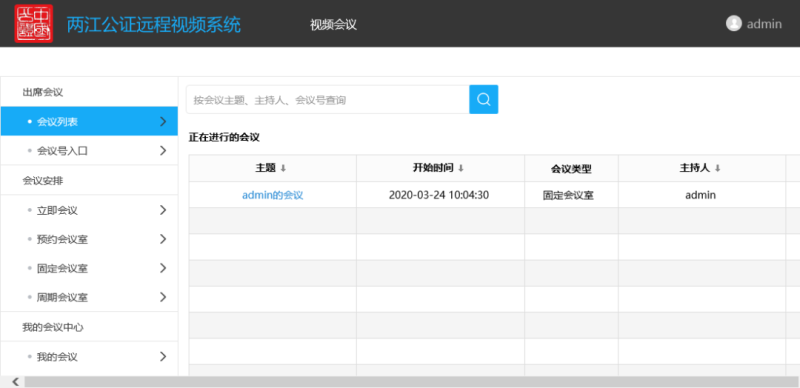The width and height of the screenshot is (800, 388).
Task: Click the red seal logo icon
Action: 34,23
